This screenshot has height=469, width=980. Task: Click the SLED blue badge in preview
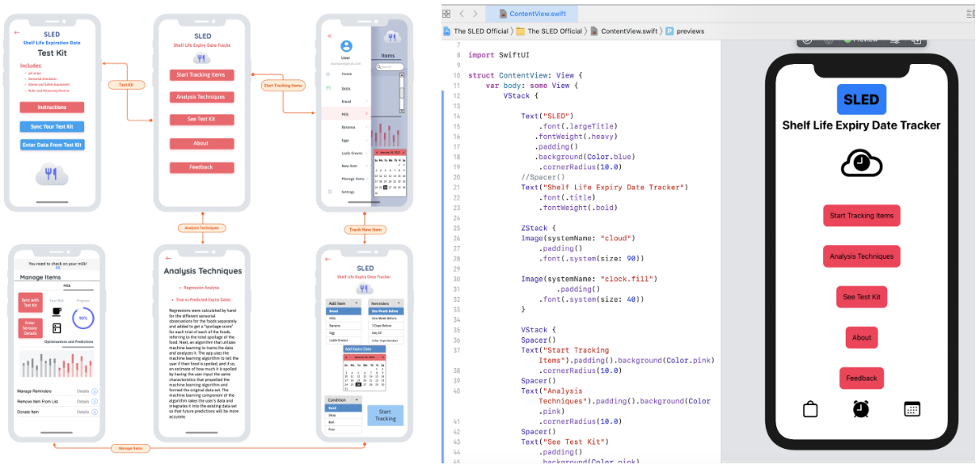(861, 99)
